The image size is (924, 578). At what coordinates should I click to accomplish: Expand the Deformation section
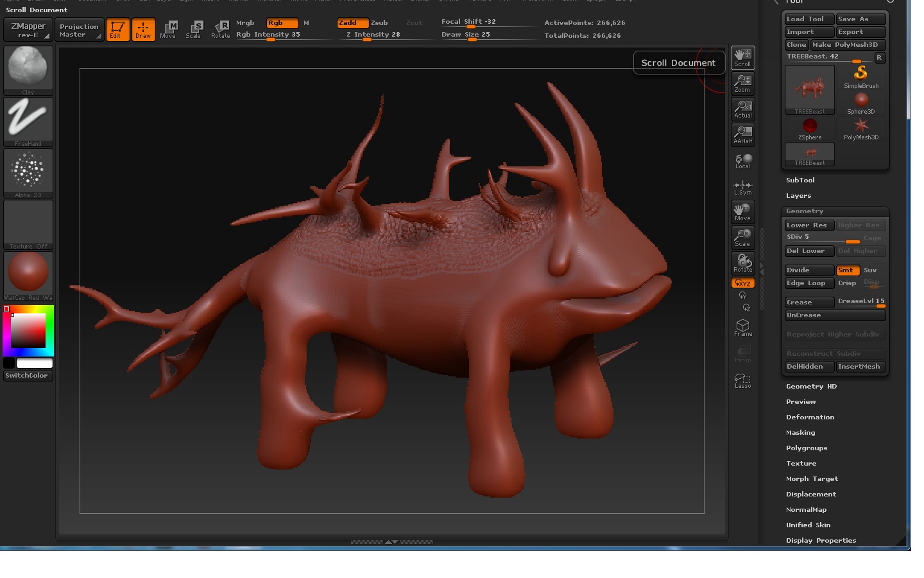(x=810, y=417)
